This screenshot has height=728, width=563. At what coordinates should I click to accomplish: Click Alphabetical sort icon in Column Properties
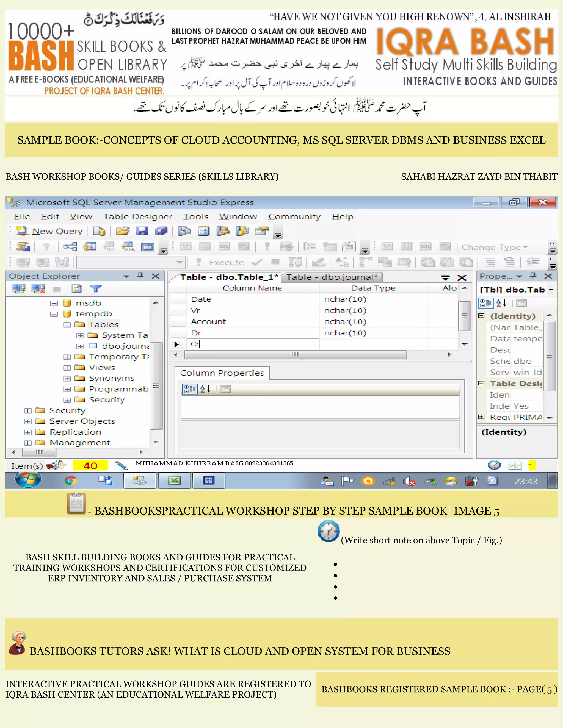(205, 389)
